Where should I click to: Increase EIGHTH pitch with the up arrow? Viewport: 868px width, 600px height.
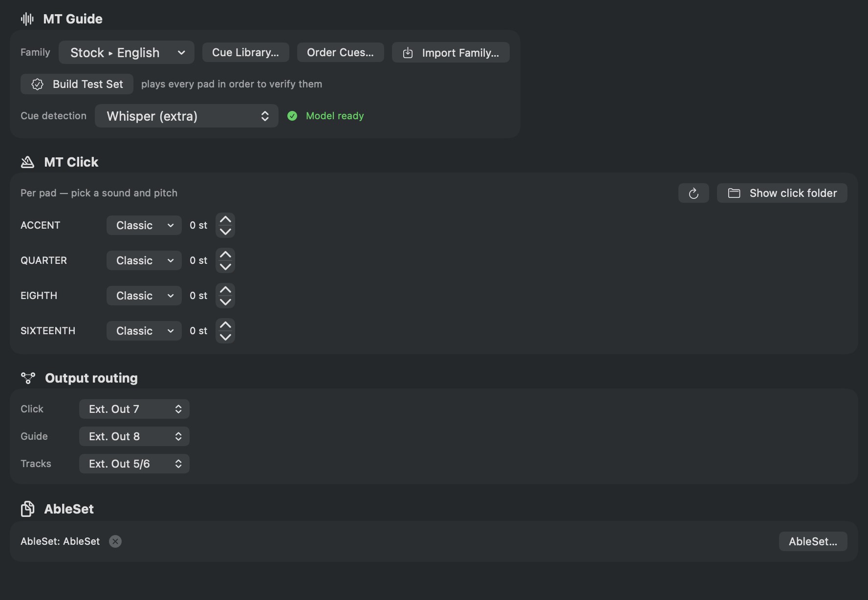tap(225, 290)
